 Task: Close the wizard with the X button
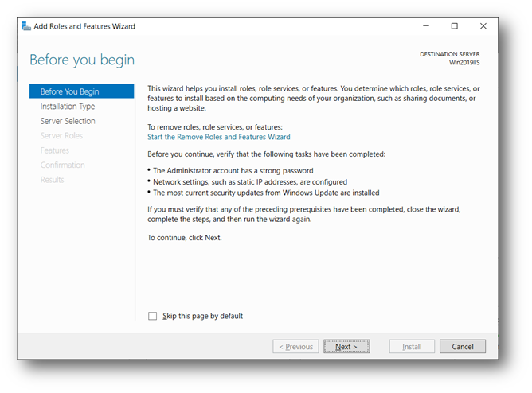click(x=483, y=26)
